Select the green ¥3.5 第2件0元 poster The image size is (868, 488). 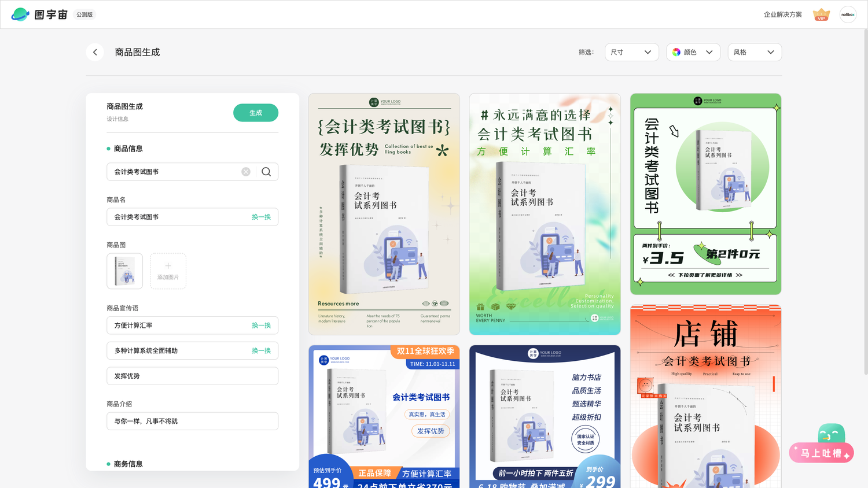706,194
